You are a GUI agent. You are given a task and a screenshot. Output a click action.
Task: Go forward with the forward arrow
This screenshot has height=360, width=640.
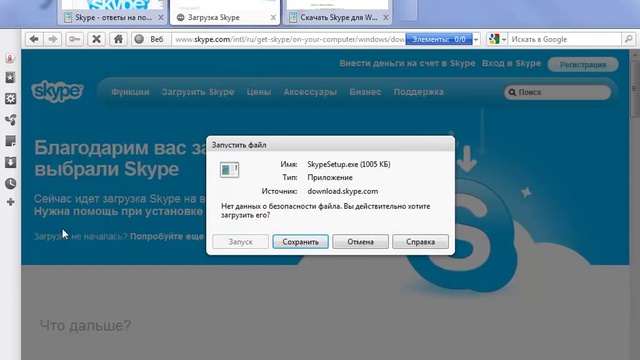pos(53,39)
